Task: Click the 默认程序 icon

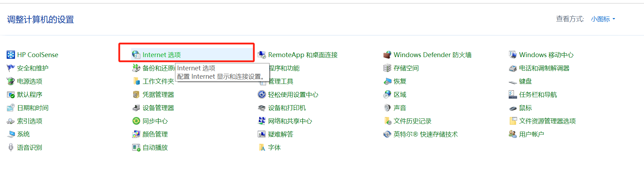Action: click(11, 94)
